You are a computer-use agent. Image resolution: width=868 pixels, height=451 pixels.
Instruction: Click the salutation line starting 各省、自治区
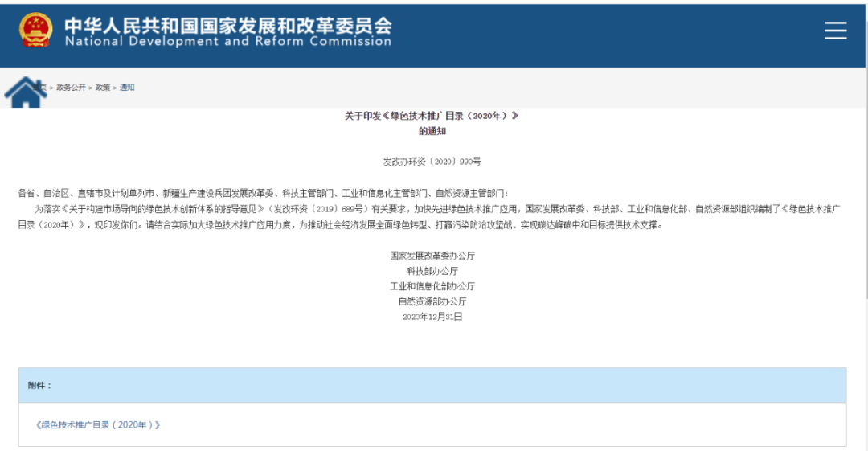263,194
